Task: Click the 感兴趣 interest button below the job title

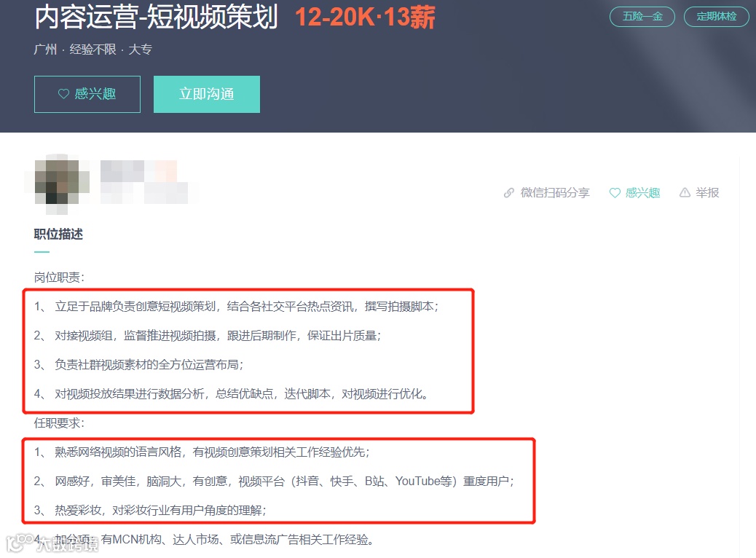Action: pyautogui.click(x=87, y=94)
